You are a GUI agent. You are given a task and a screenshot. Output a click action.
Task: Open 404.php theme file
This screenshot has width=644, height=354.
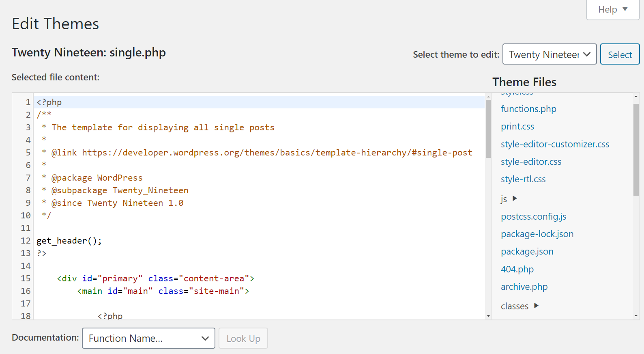pyautogui.click(x=517, y=269)
